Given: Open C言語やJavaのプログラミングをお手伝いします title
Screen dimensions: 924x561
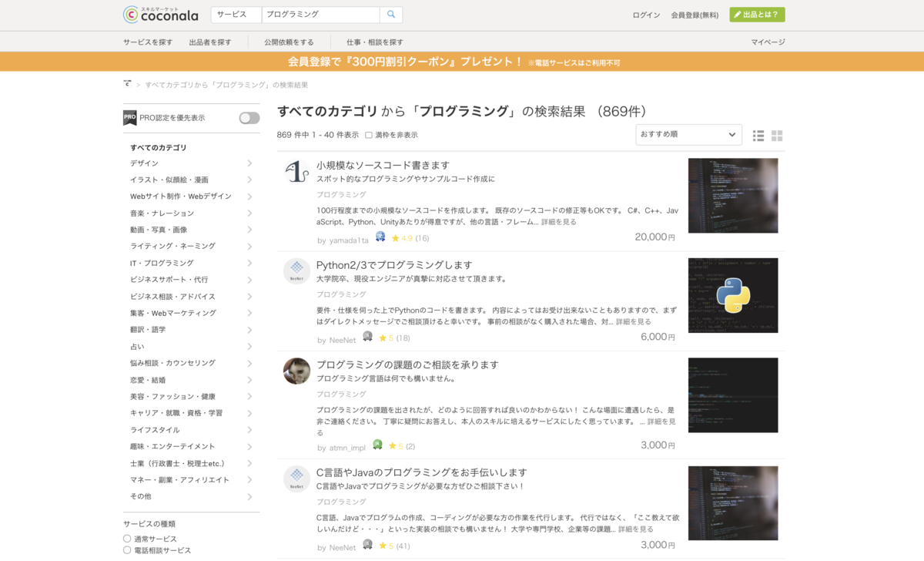Looking at the screenshot, I should click(422, 472).
